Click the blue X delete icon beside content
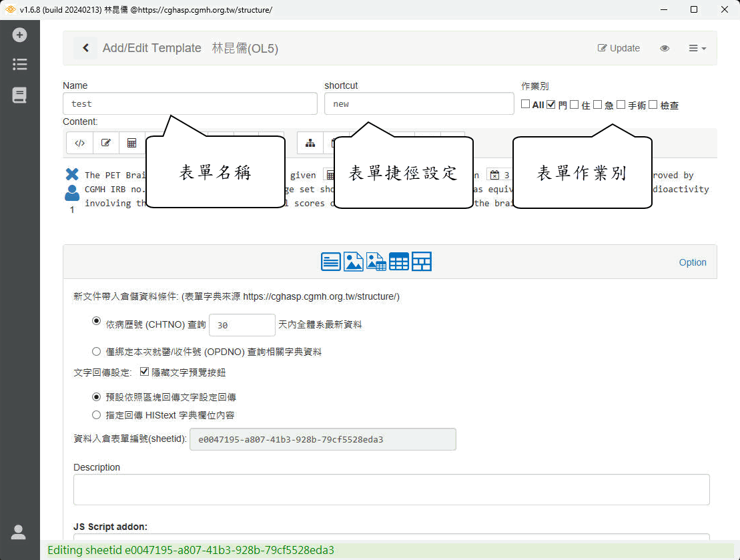 tap(72, 175)
